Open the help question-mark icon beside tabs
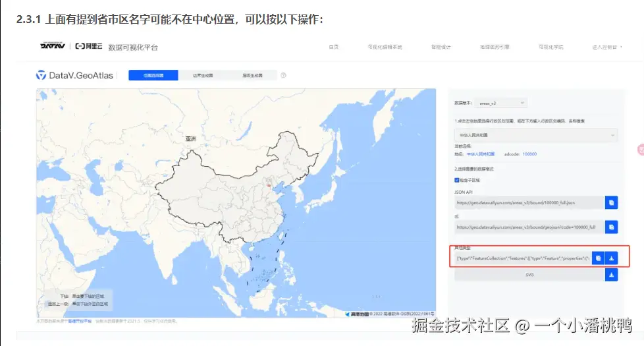This screenshot has height=346, width=644. point(283,75)
